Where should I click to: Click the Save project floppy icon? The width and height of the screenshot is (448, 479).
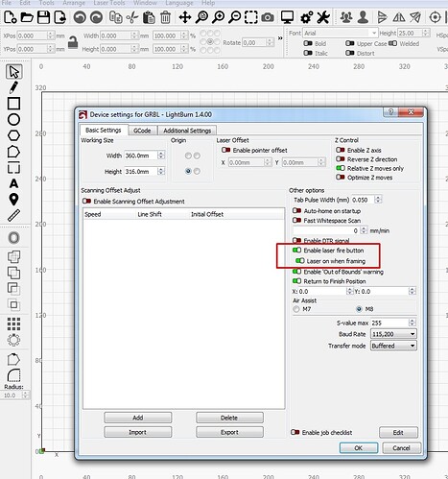tap(43, 17)
